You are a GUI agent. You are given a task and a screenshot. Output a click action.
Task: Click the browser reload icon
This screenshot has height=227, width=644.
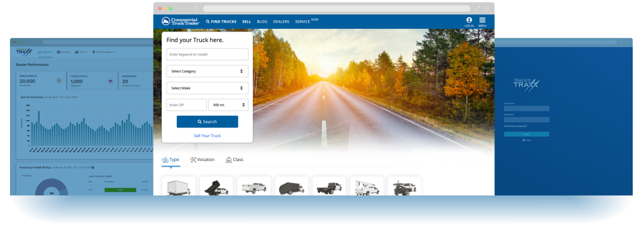click(x=196, y=8)
